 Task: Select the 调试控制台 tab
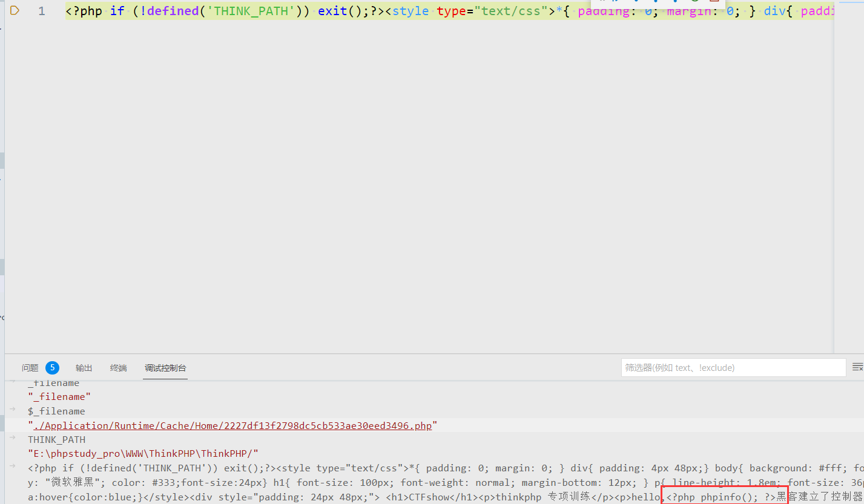click(165, 368)
